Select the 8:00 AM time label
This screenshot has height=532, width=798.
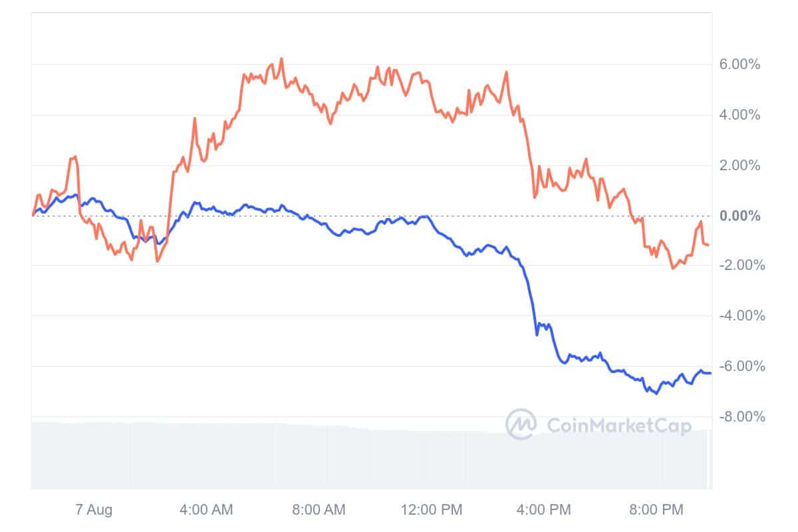[320, 511]
